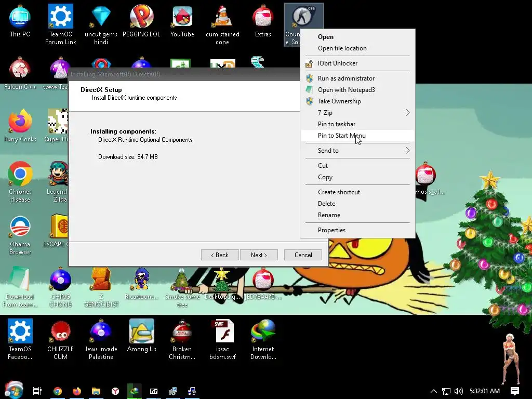Open Task View on the taskbar
This screenshot has width=532, height=399.
(37, 391)
